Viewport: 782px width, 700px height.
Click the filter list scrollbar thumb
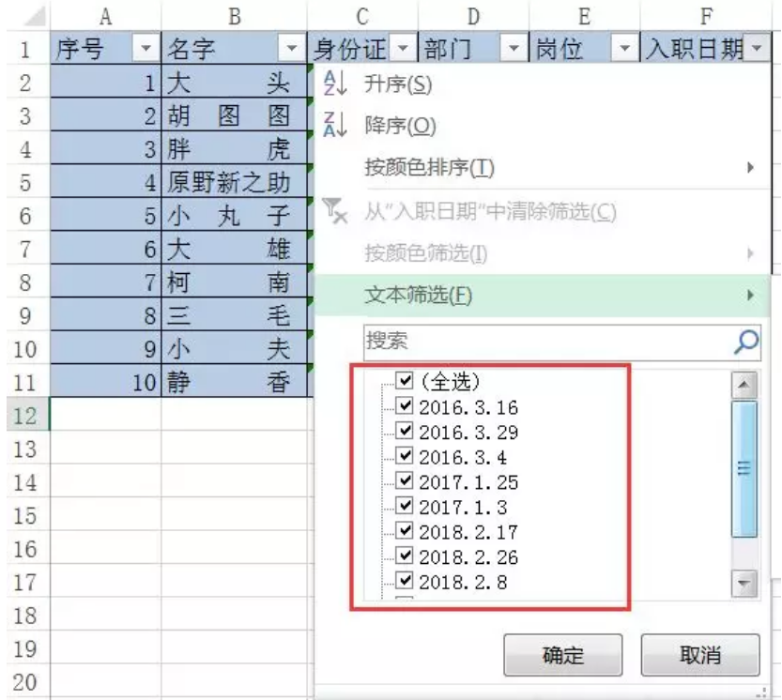(744, 468)
